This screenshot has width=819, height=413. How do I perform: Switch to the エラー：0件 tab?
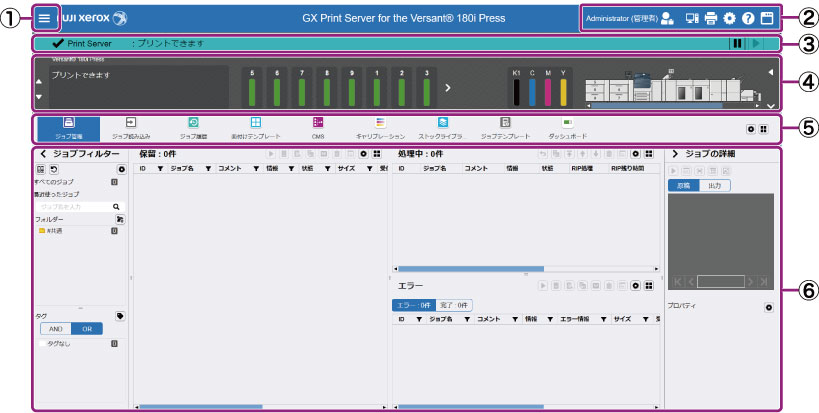tap(414, 305)
